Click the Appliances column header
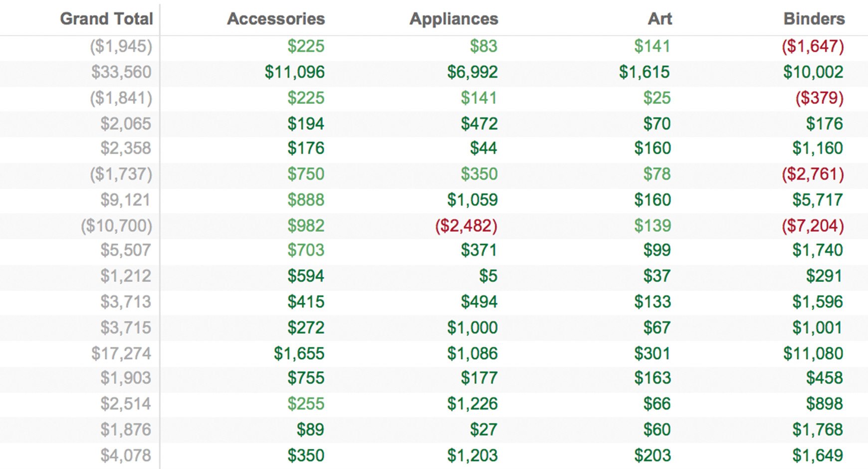Screen dimensions: 868x469 point(453,19)
